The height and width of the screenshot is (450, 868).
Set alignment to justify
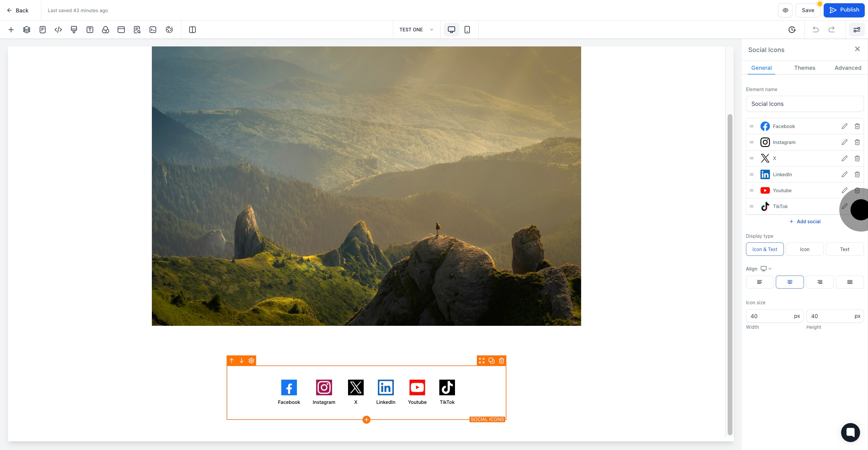click(x=849, y=282)
